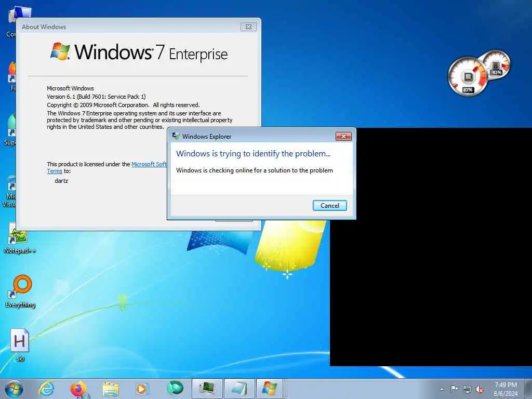
Task: Close the About Windows dialog
Action: point(248,27)
